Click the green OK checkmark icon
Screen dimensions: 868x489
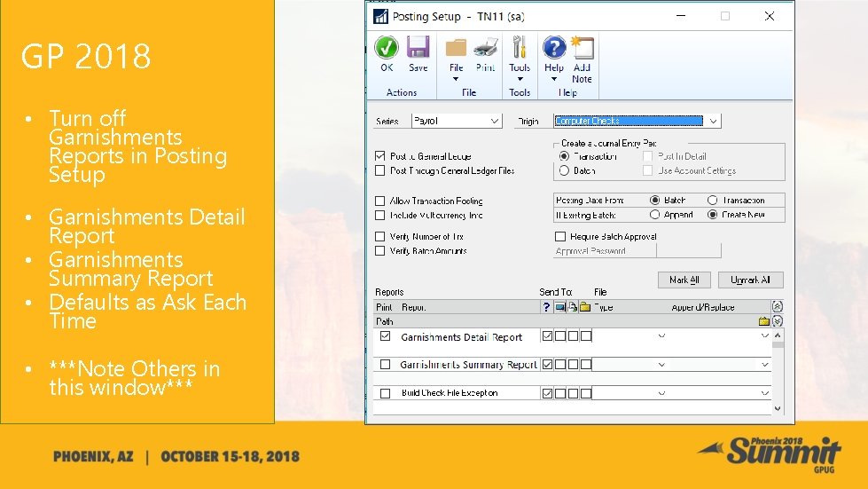(387, 48)
